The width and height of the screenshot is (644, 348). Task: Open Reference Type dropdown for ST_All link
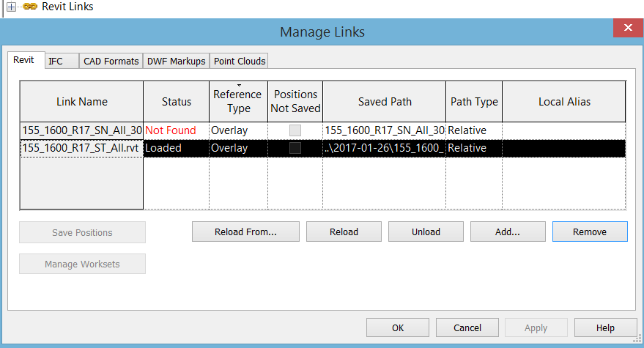tap(237, 148)
